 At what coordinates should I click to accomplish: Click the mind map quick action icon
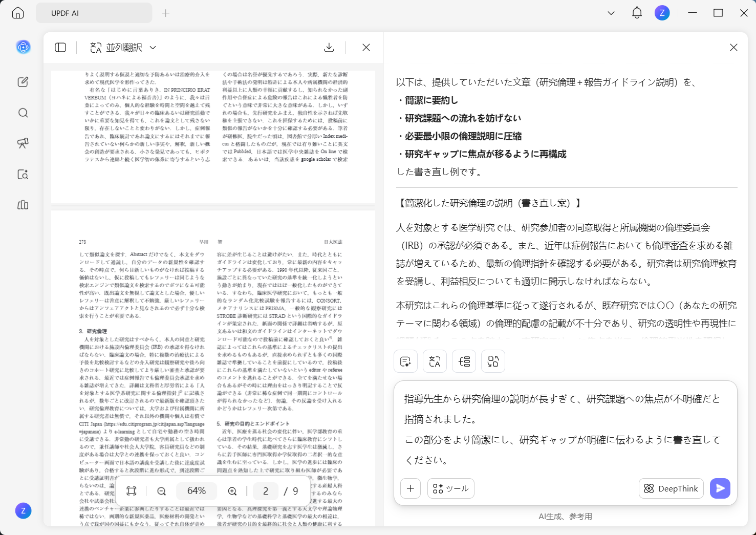464,361
